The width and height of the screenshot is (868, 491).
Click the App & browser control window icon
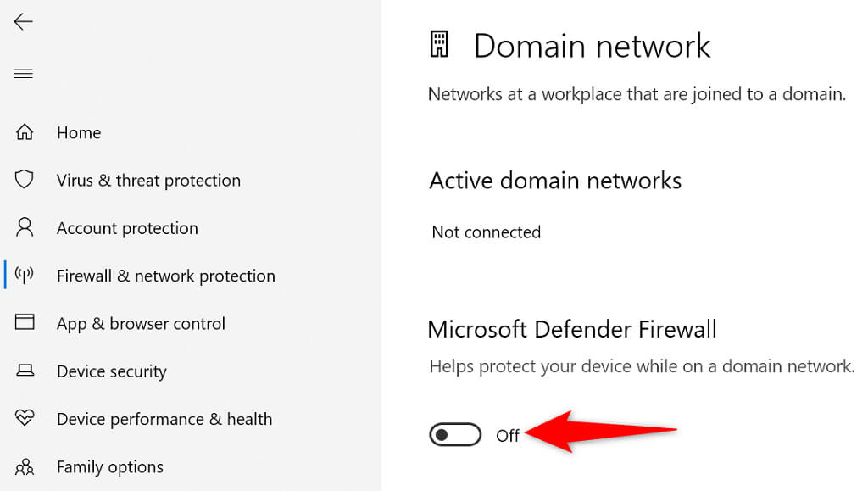pyautogui.click(x=25, y=323)
